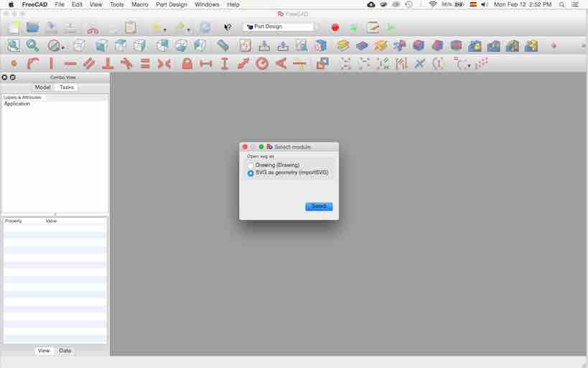
Task: Set the axonometric view cube icon
Action: pyautogui.click(x=80, y=46)
